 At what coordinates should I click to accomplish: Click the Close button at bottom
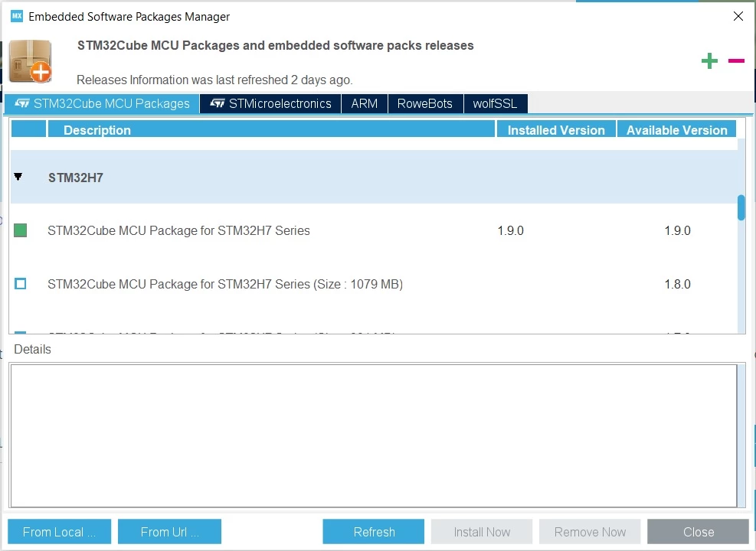[x=698, y=532]
